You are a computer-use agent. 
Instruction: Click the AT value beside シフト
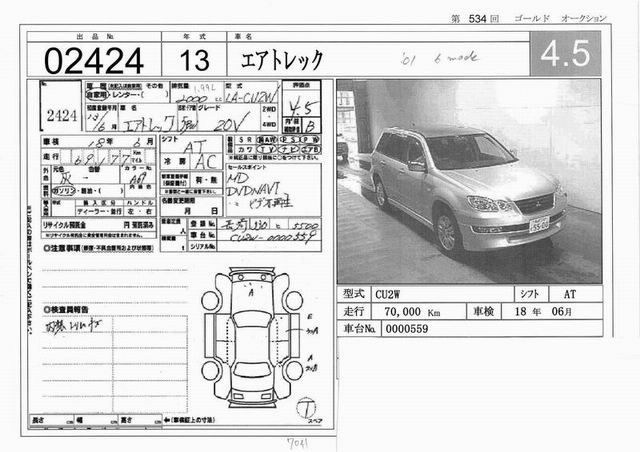tap(570, 294)
